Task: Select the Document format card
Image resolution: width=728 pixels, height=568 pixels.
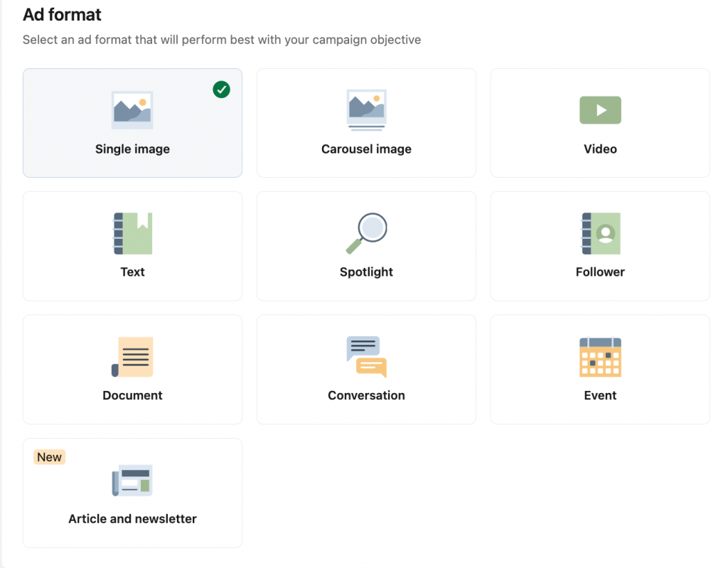Action: click(132, 370)
